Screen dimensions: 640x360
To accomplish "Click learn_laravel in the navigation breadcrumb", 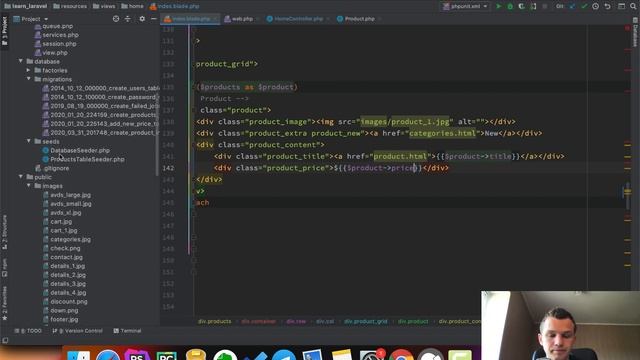I will click(25, 6).
